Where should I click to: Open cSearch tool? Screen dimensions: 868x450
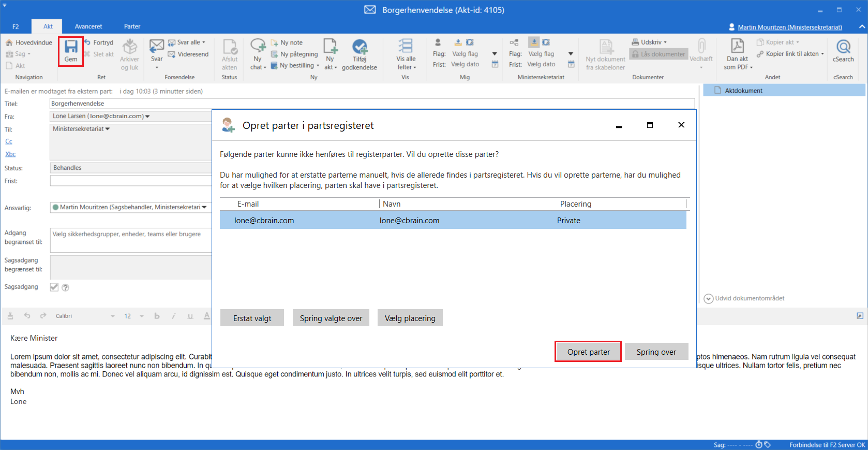click(x=843, y=51)
